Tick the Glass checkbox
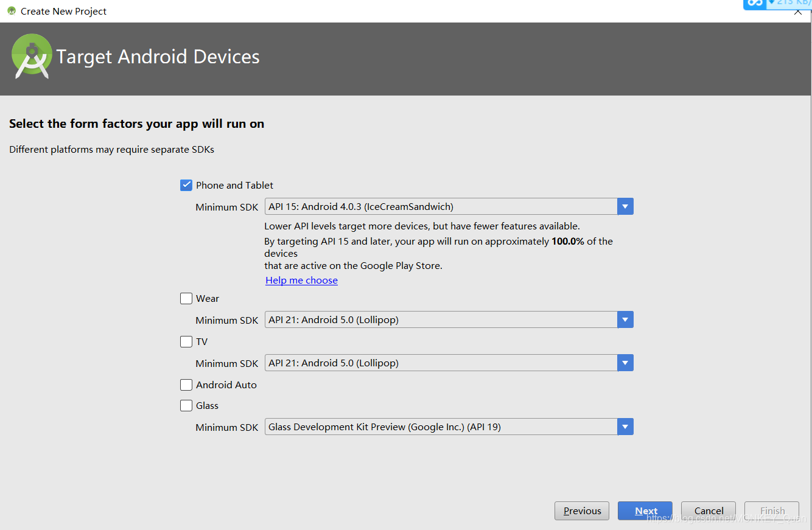The height and width of the screenshot is (530, 812). 186,405
